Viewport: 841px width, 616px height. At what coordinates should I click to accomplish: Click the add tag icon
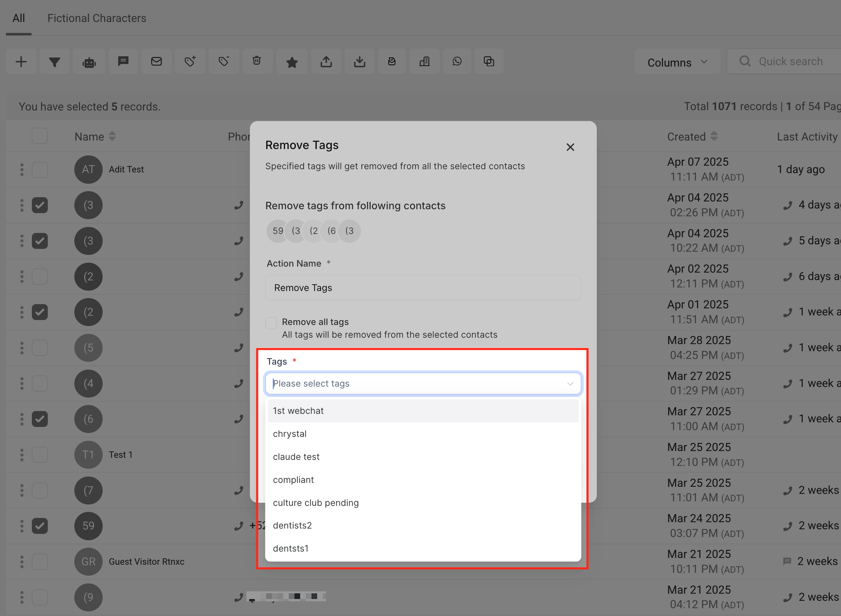point(190,62)
